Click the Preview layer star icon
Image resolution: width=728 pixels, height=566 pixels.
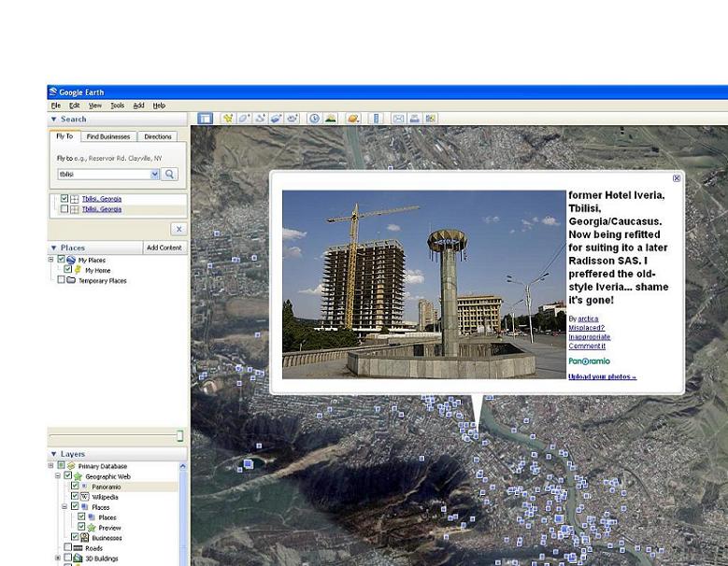pyautogui.click(x=91, y=528)
